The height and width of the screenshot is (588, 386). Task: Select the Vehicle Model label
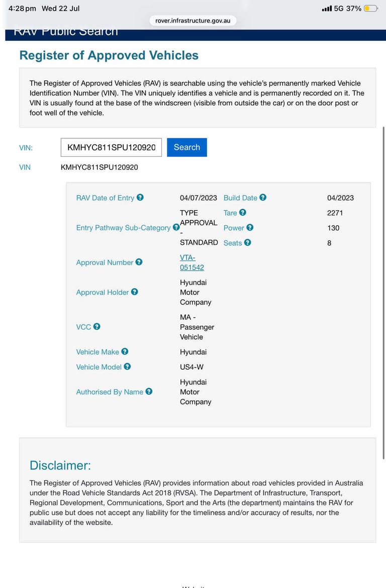99,367
